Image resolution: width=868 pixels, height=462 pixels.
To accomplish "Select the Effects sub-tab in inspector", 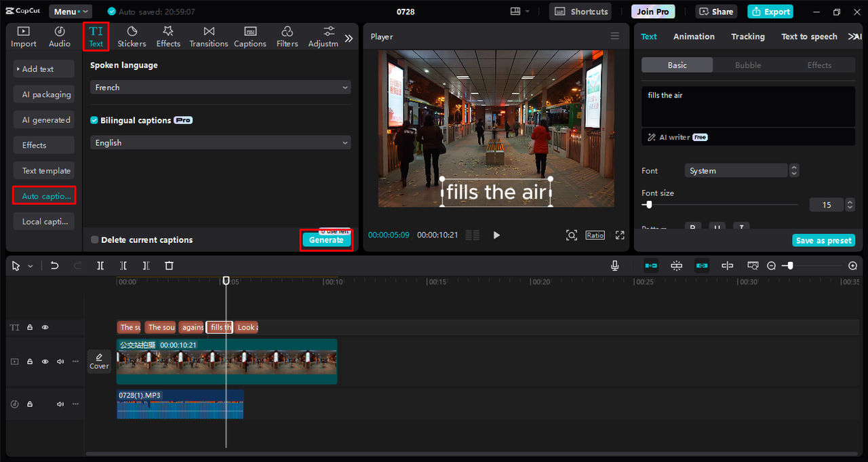I will [819, 65].
